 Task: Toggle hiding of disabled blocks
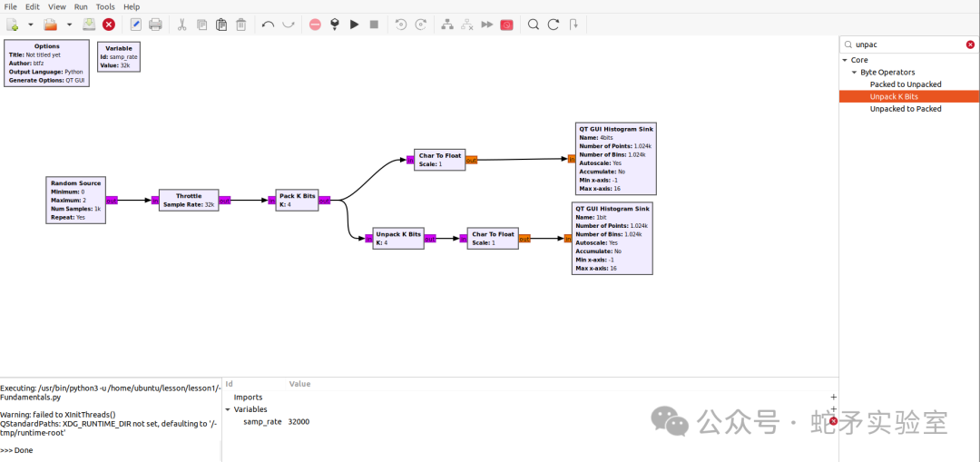click(x=507, y=25)
